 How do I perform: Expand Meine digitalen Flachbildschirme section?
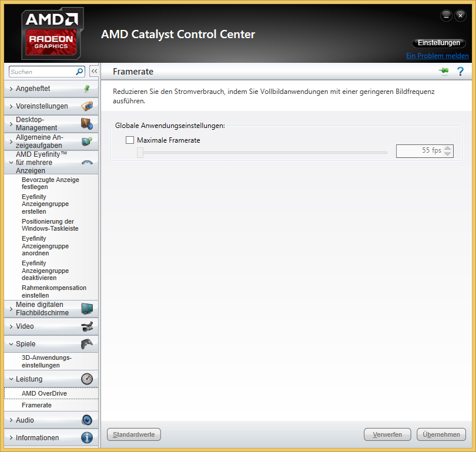11,309
